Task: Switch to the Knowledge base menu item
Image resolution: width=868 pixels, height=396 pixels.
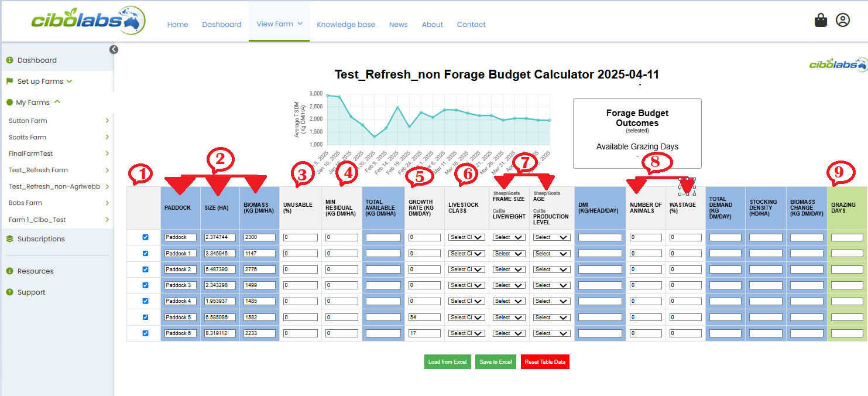Action: tap(346, 25)
